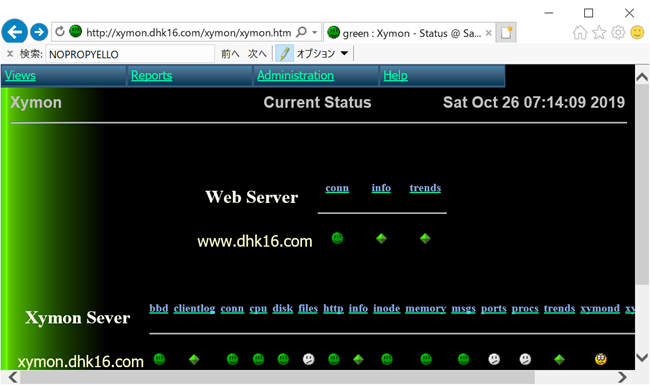This screenshot has height=385, width=650.
Task: Click the yellow xymond status icon for xymon.dhk16.com
Action: tap(601, 359)
